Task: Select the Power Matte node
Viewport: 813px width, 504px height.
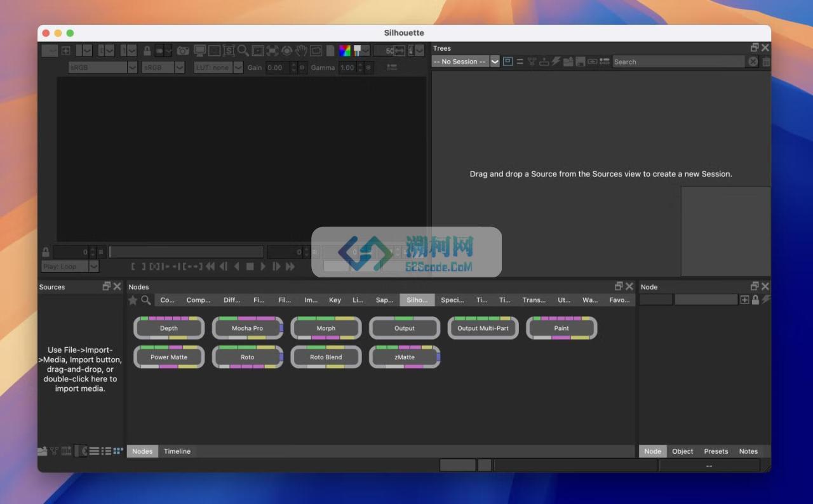Action: [169, 357]
